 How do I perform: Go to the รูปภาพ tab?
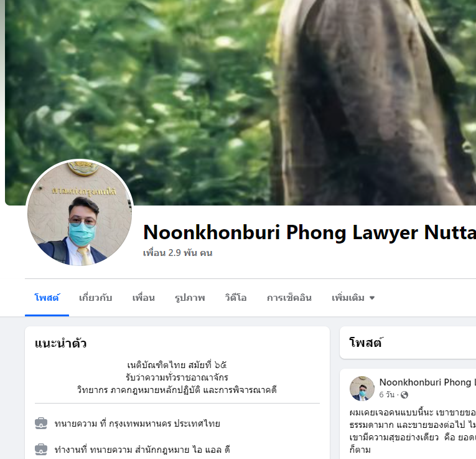pos(190,298)
